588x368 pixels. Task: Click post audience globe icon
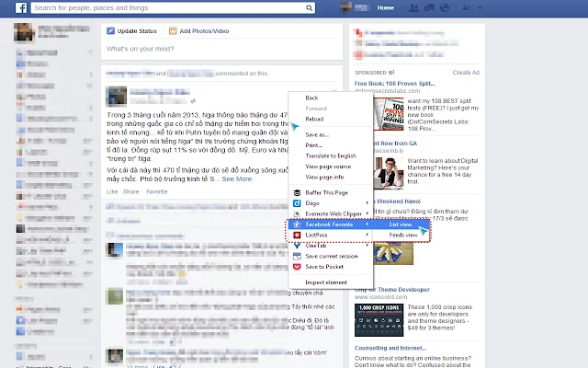click(x=193, y=101)
